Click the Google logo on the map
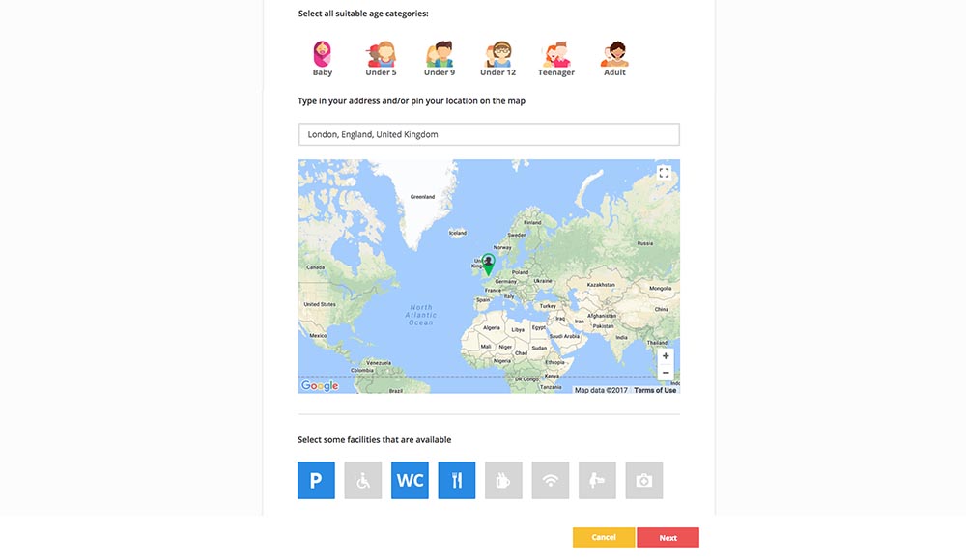Screen dimensions: 966x560 320,385
